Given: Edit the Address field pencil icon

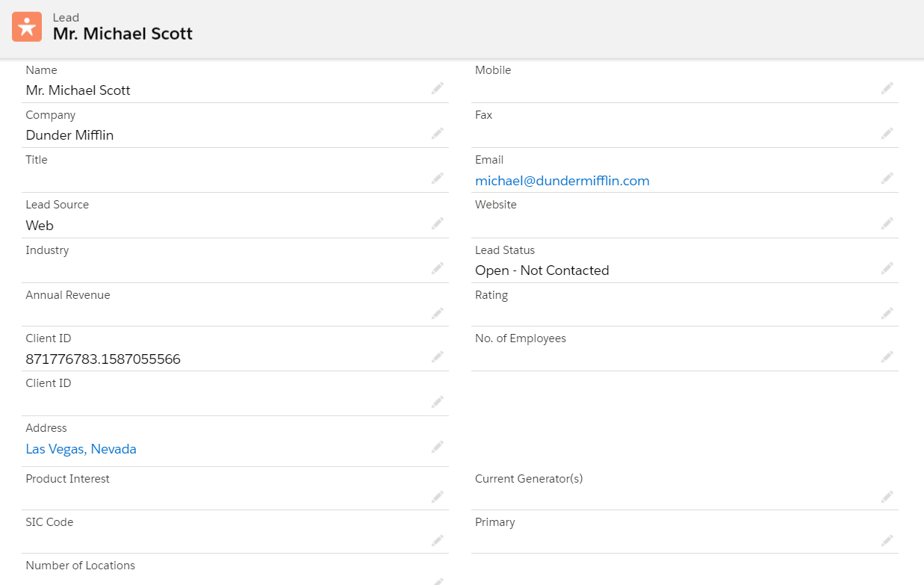Looking at the screenshot, I should [438, 446].
